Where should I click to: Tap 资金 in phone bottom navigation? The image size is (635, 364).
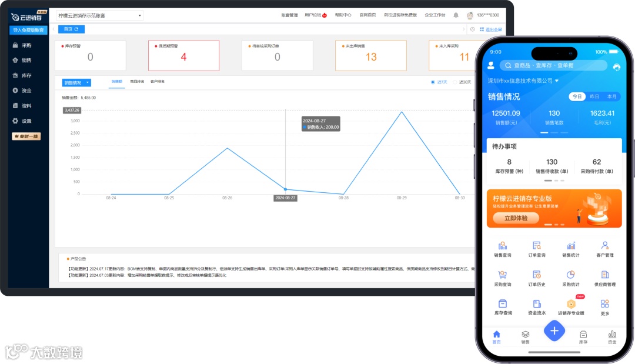(x=612, y=336)
